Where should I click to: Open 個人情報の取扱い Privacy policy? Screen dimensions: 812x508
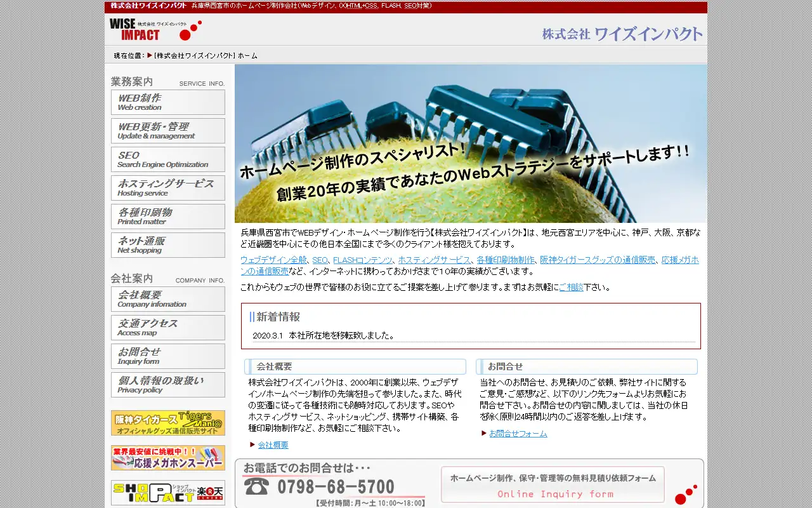168,385
